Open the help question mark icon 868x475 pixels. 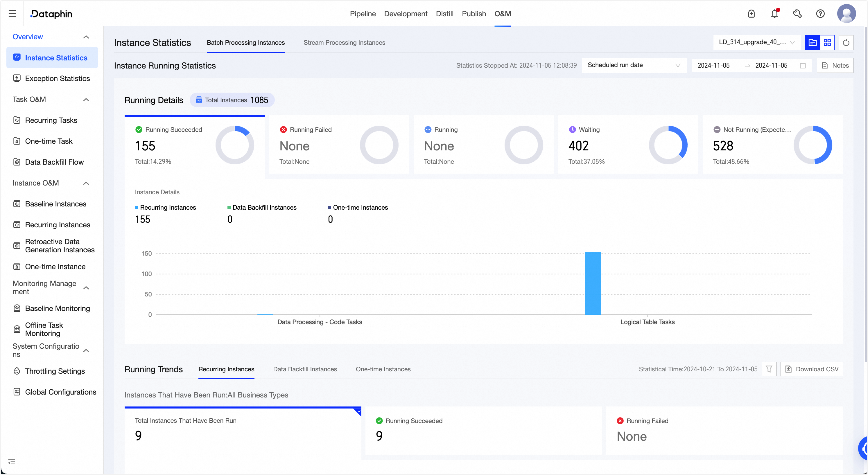820,14
